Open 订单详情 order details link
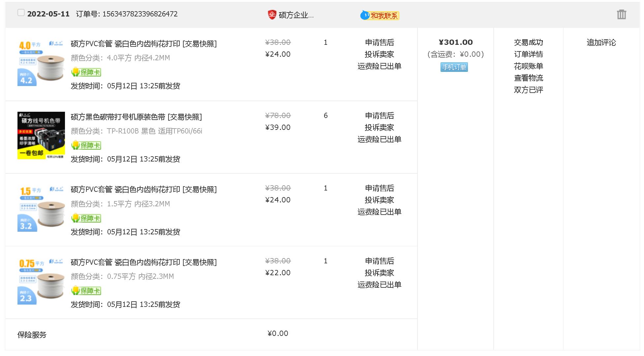This screenshot has width=644, height=356. [528, 54]
